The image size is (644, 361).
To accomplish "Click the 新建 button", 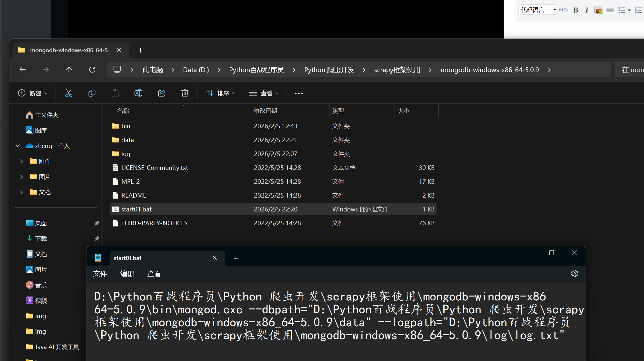I will click(x=33, y=93).
